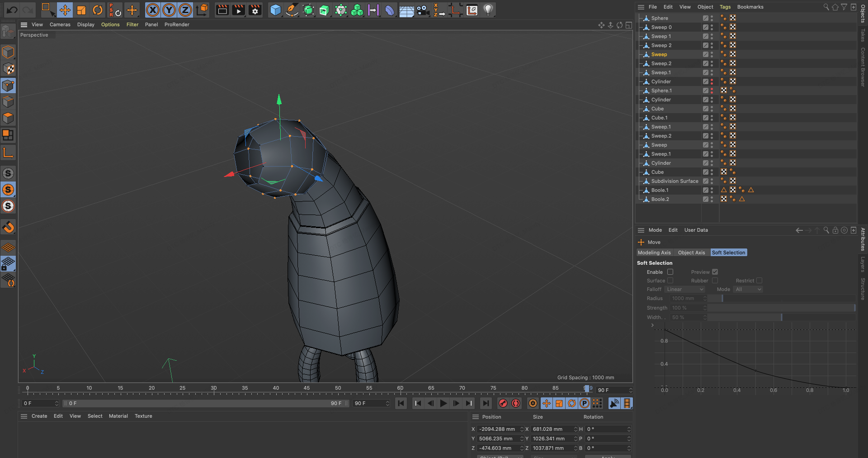
Task: Click the Undo arrow icon
Action: [x=12, y=10]
